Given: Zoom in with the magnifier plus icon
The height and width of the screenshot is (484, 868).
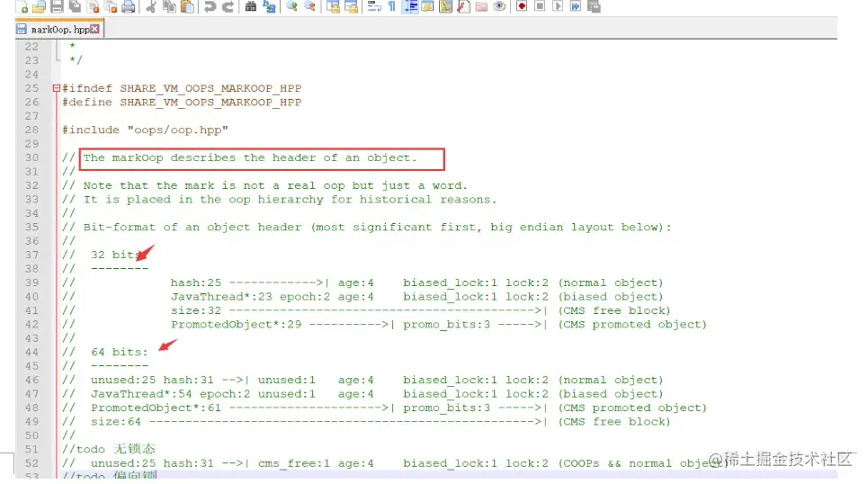Looking at the screenshot, I should [291, 6].
